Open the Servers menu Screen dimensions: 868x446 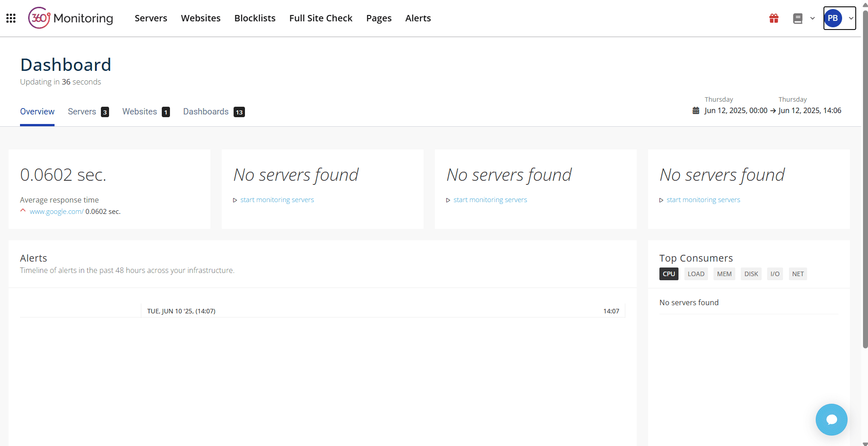[x=151, y=18]
